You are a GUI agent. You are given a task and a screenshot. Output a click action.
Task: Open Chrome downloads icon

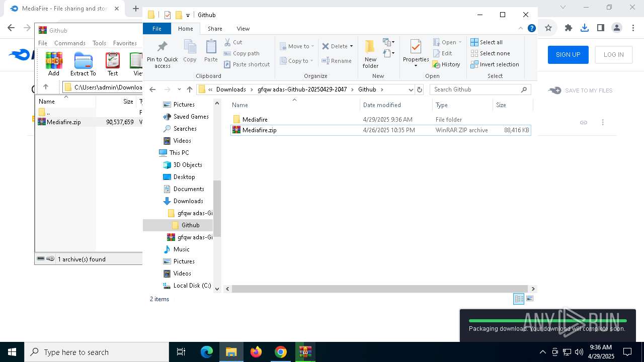click(584, 28)
